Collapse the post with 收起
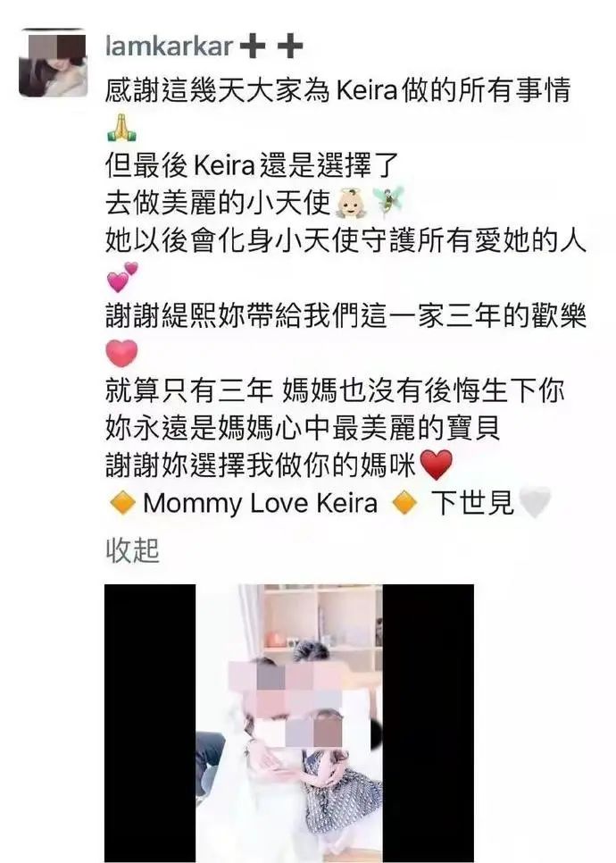The width and height of the screenshot is (616, 863). click(x=132, y=549)
